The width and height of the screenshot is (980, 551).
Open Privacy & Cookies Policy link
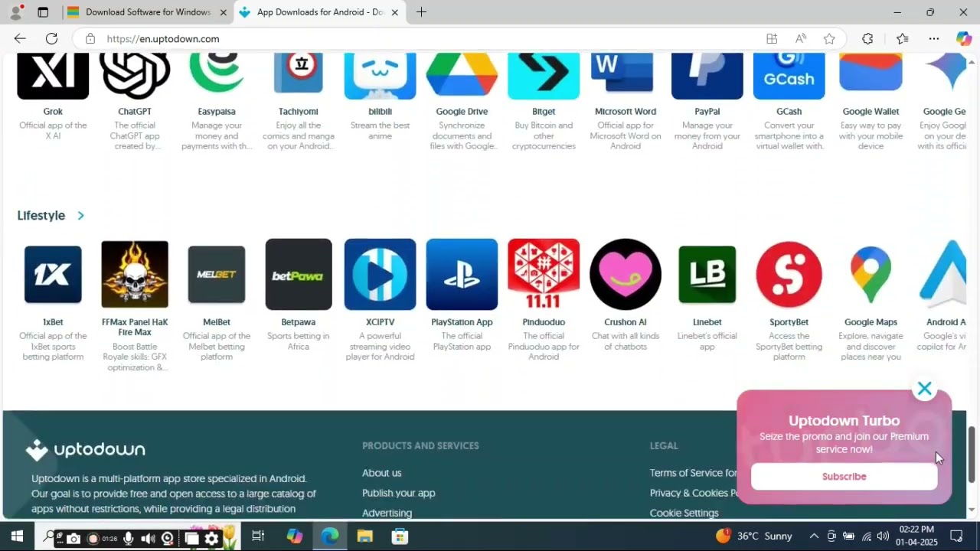[693, 493]
